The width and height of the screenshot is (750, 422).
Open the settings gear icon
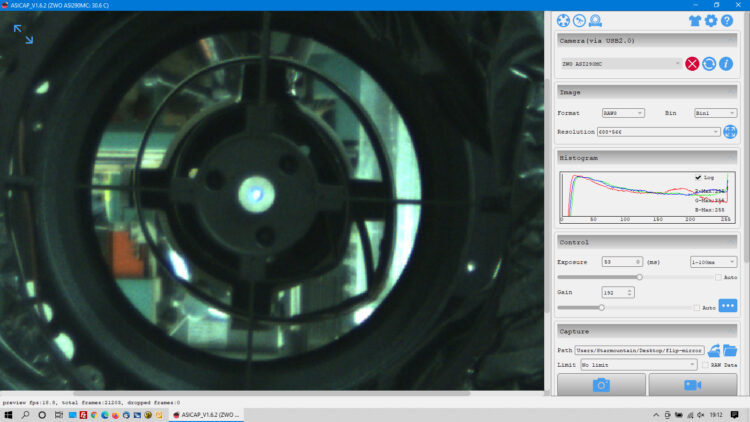coord(711,21)
